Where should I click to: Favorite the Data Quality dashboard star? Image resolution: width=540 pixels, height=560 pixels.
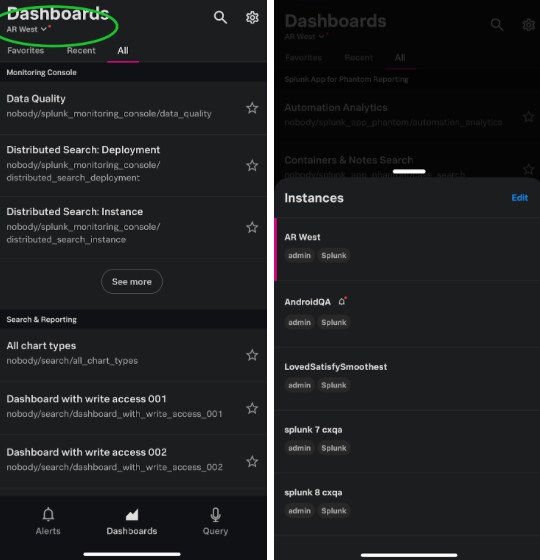tap(252, 108)
